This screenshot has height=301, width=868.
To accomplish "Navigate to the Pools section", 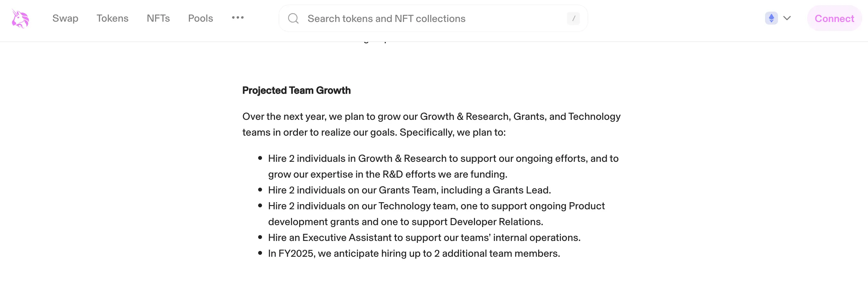I will (x=200, y=18).
